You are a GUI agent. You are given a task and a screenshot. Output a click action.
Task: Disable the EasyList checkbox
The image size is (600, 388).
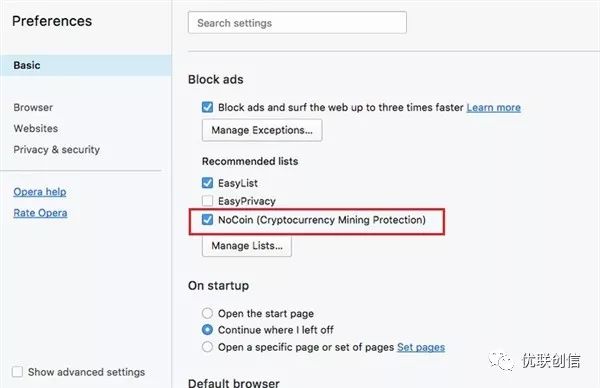tap(207, 183)
